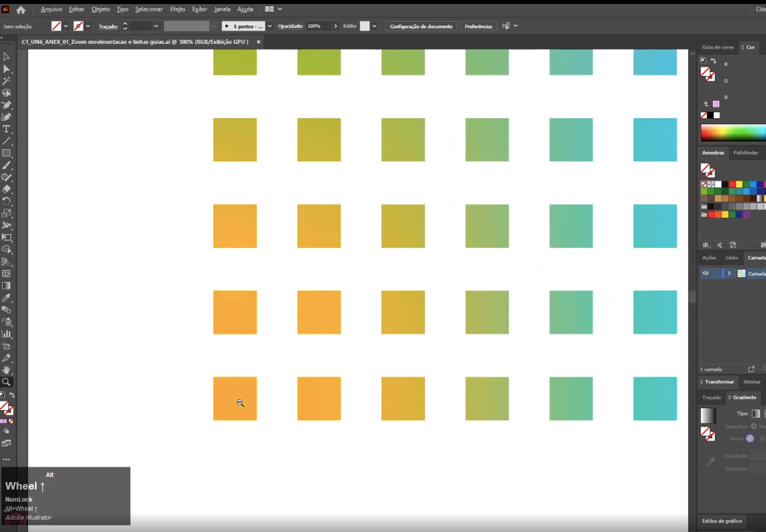Image resolution: width=766 pixels, height=532 pixels.
Task: Select the Warp/Width tool
Action: pyautogui.click(x=7, y=226)
